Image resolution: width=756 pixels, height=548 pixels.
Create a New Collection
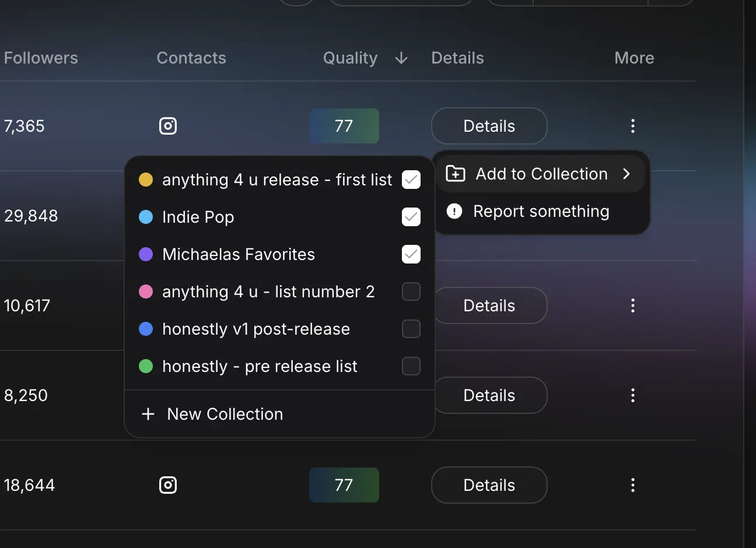[280, 414]
